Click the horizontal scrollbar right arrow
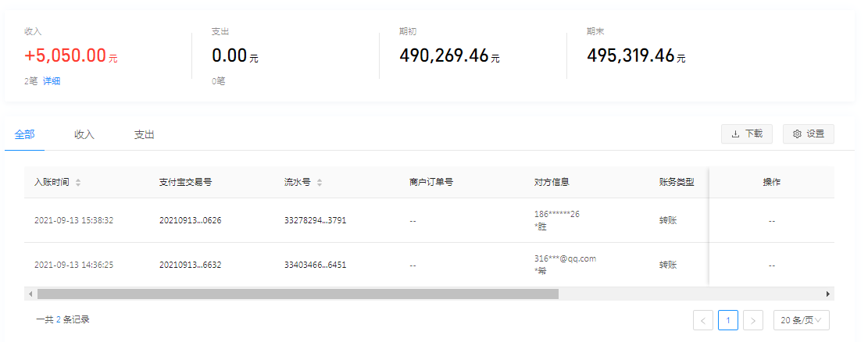 coord(827,294)
